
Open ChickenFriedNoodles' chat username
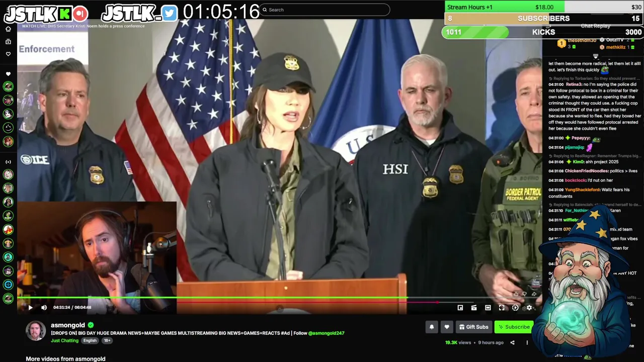pos(586,171)
